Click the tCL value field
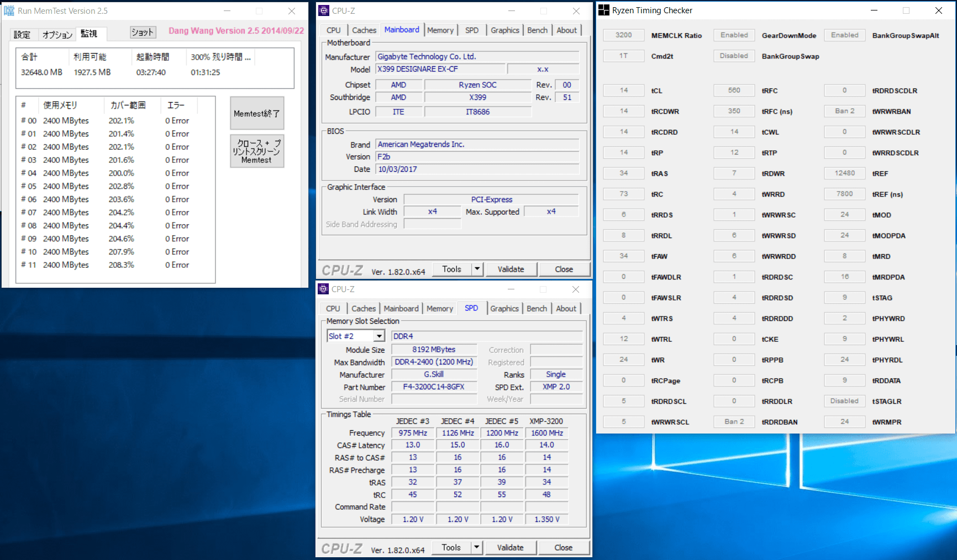The width and height of the screenshot is (957, 560). coord(623,90)
